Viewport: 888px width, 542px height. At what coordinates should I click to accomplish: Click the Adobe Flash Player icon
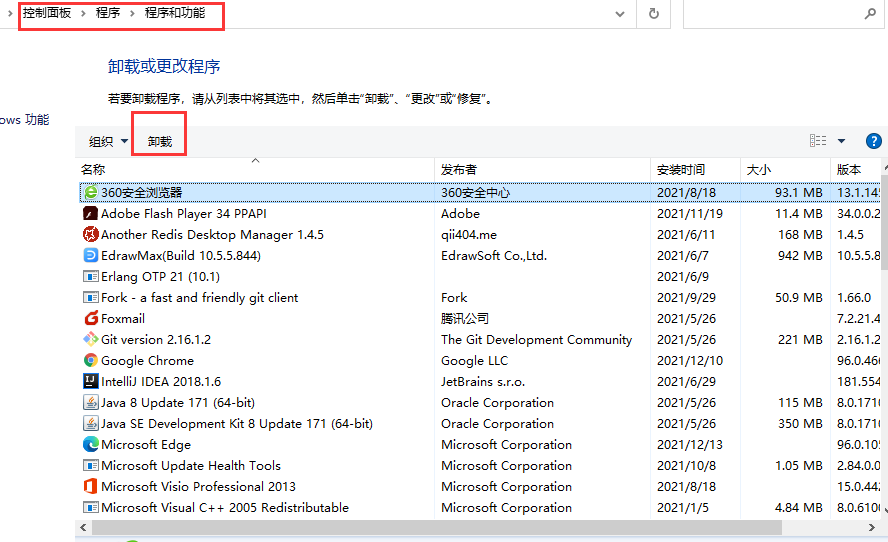coord(91,214)
